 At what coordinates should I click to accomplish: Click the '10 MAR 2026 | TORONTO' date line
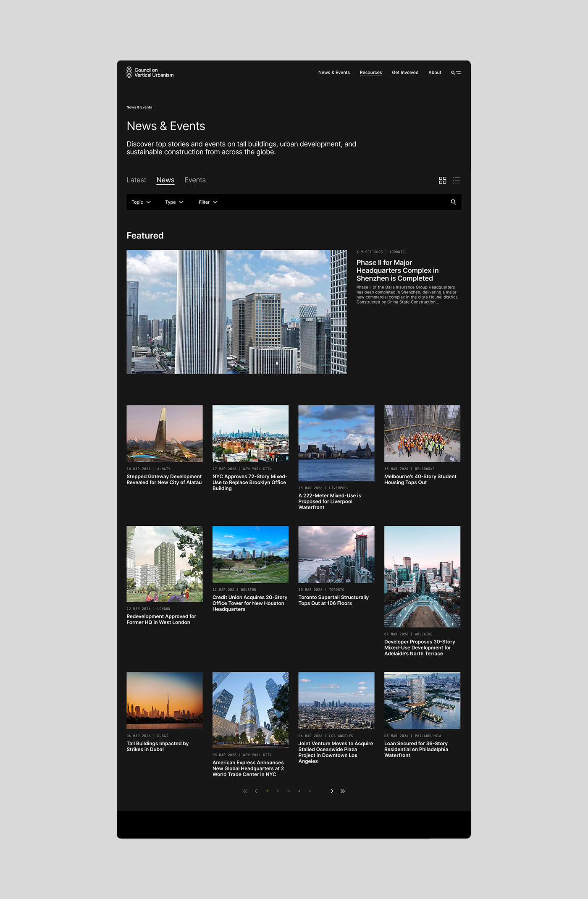321,590
